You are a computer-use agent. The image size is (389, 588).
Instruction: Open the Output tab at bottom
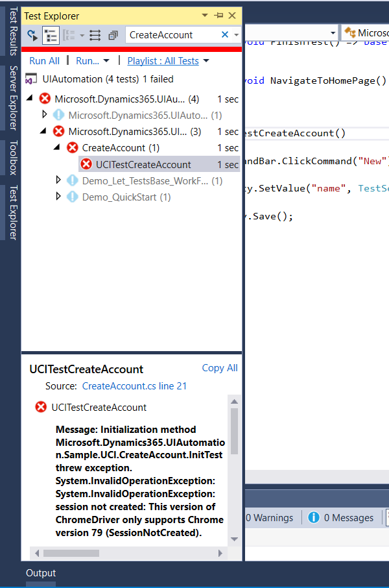pos(41,572)
